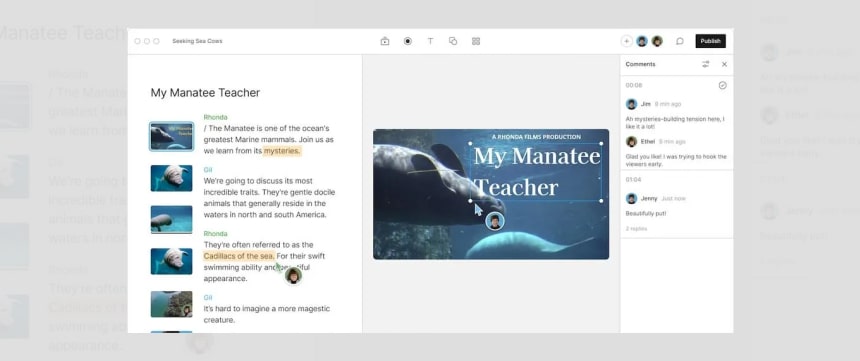This screenshot has height=361, width=860.
Task: Select the record button in toolbar
Action: click(x=408, y=41)
